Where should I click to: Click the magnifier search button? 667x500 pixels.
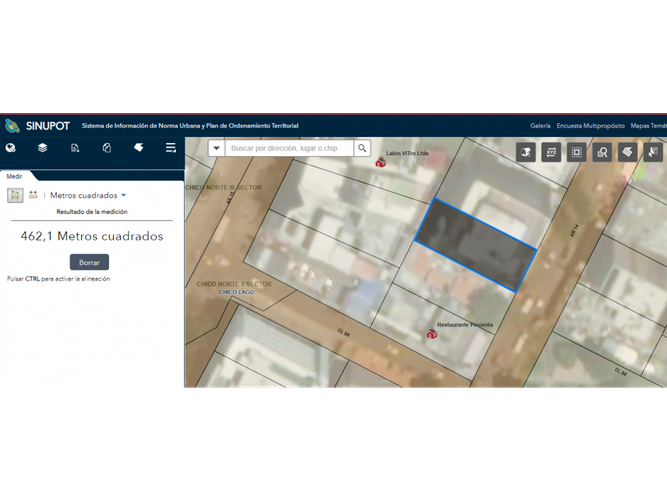pyautogui.click(x=362, y=148)
